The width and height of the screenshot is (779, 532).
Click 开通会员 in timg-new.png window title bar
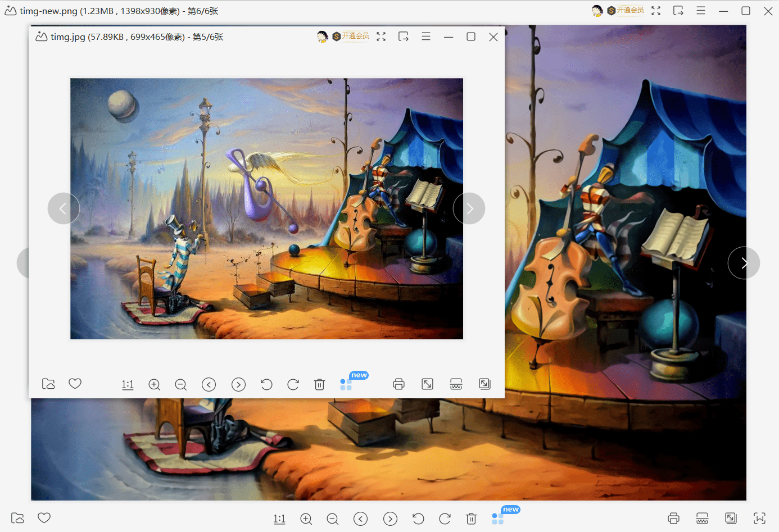click(x=626, y=11)
